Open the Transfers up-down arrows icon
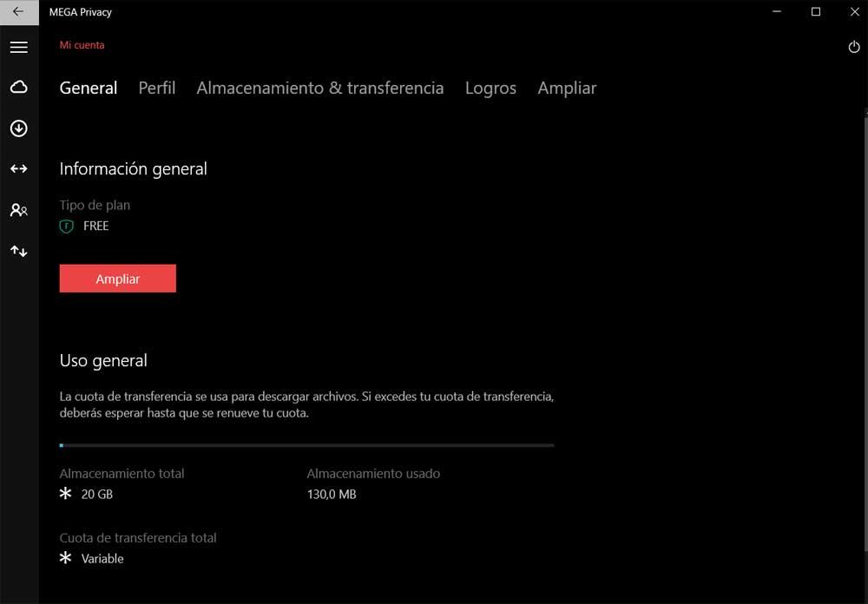This screenshot has height=604, width=868. (x=19, y=252)
